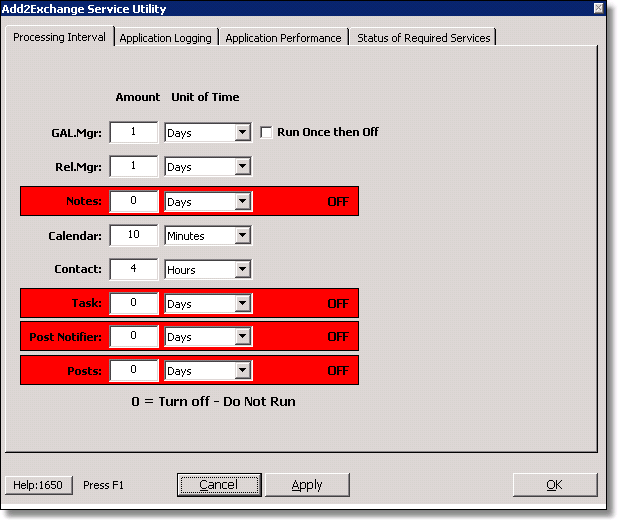Click the 'Contact:' label

pyautogui.click(x=78, y=269)
